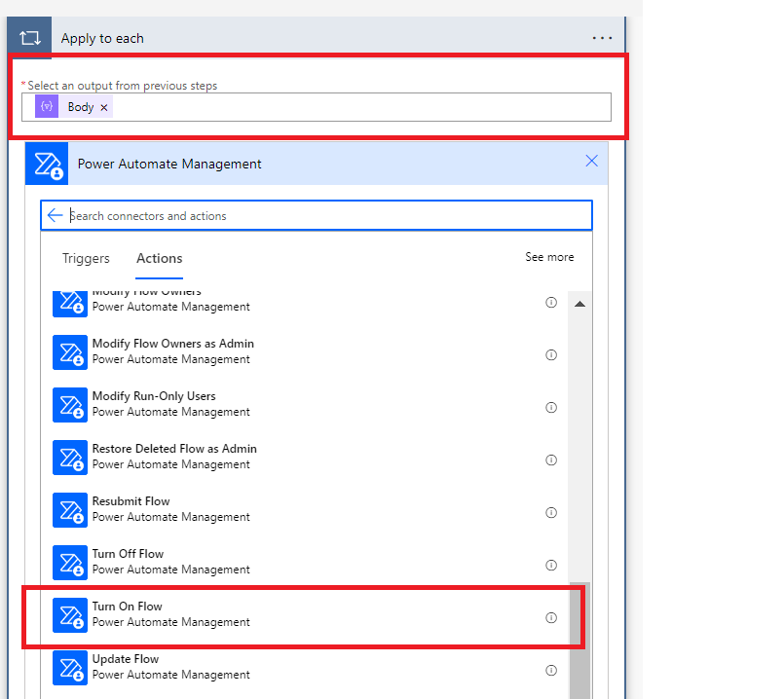
Task: Show info for Resubmit Flow
Action: pyautogui.click(x=551, y=513)
